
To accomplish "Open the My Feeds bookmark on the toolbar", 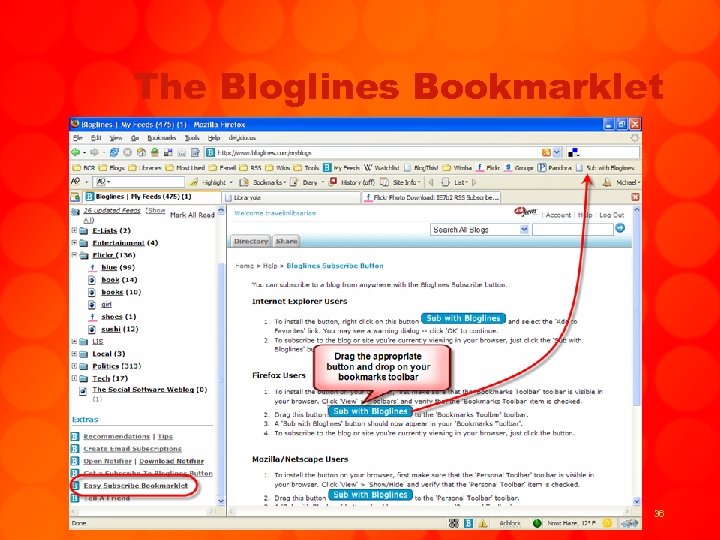I will (341, 168).
